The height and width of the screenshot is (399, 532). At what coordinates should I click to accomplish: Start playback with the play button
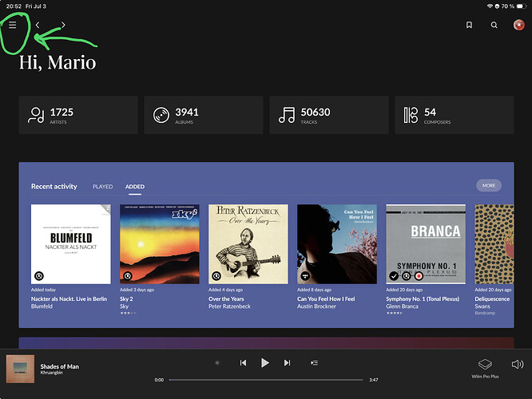pos(264,363)
